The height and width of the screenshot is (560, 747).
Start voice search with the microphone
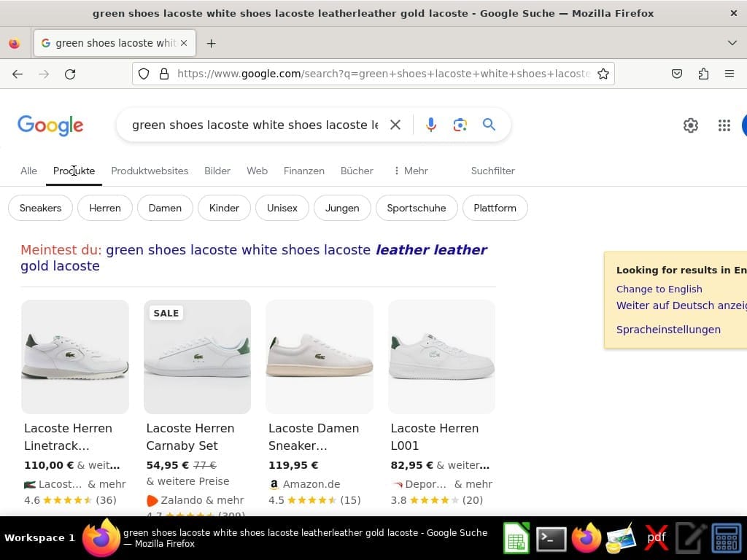coord(430,125)
